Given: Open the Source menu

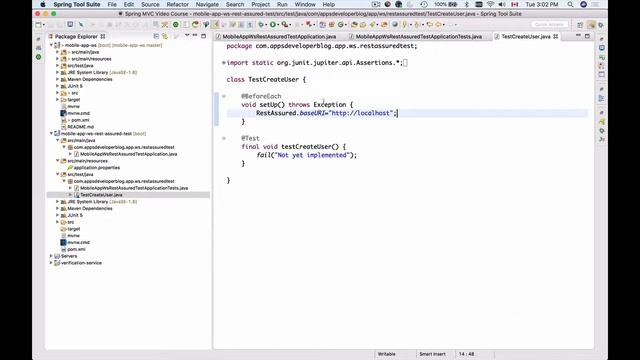Looking at the screenshot, I should [x=150, y=4].
